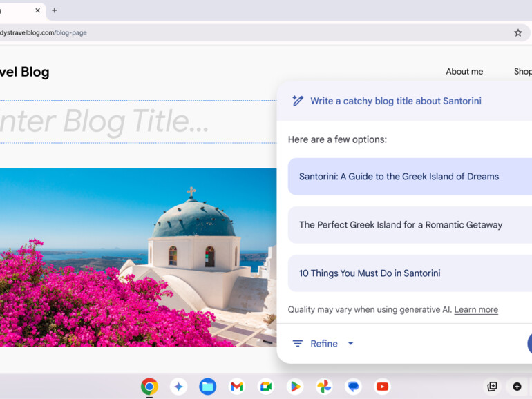Go to About me page

(x=464, y=72)
